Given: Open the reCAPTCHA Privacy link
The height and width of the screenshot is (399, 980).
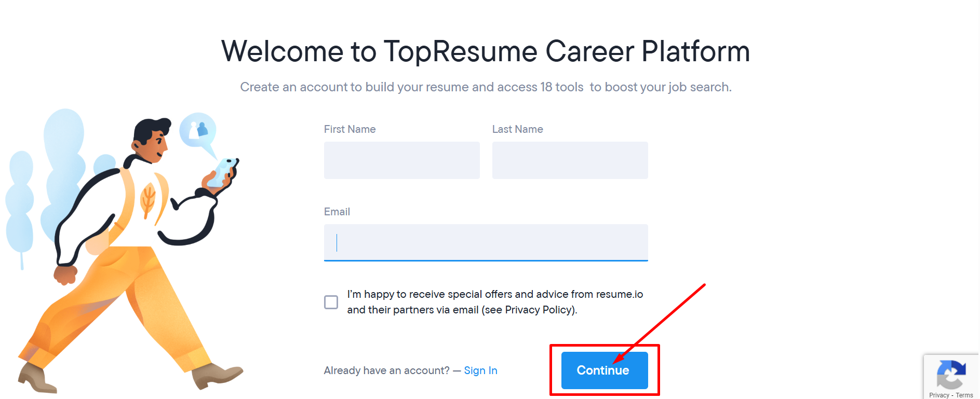Looking at the screenshot, I should click(938, 395).
